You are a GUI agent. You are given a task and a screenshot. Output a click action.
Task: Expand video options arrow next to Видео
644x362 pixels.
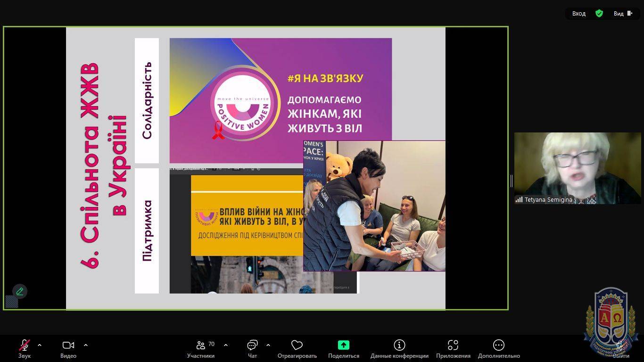[86, 345]
